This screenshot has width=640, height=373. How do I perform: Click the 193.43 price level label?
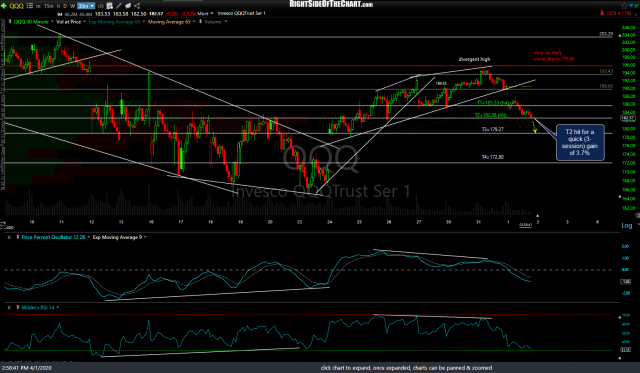tap(606, 71)
